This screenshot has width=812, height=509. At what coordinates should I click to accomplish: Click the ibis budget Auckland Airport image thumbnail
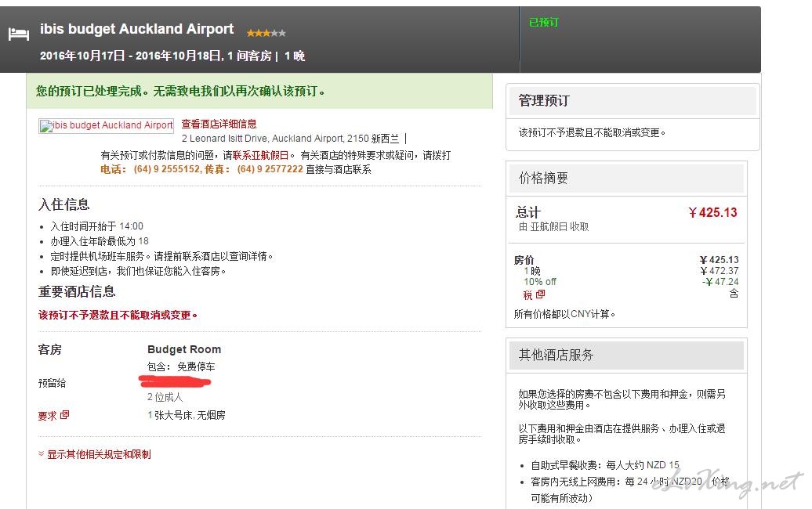pyautogui.click(x=106, y=126)
